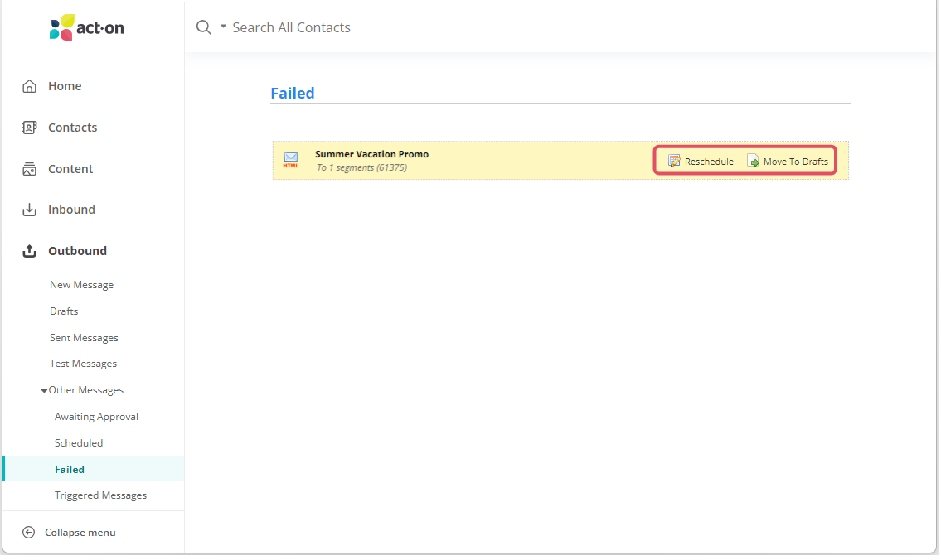941x560 pixels.
Task: Open the Drafts list
Action: tap(64, 311)
